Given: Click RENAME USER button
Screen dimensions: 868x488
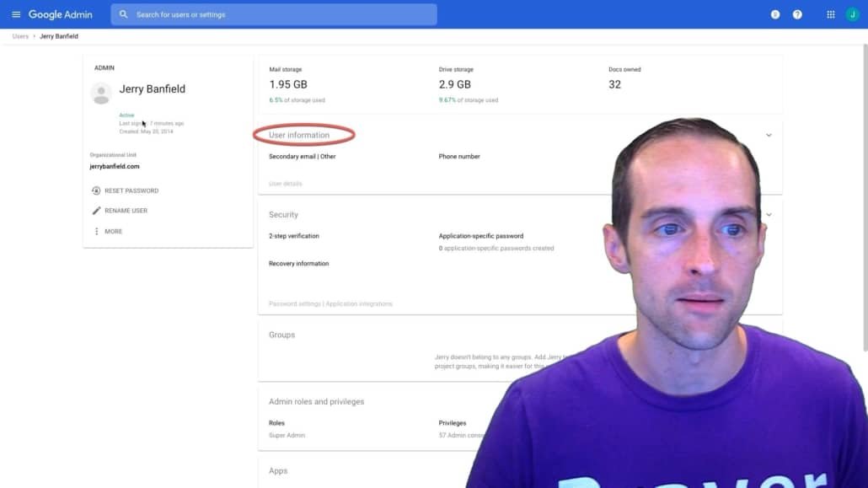Looking at the screenshot, I should (x=120, y=211).
